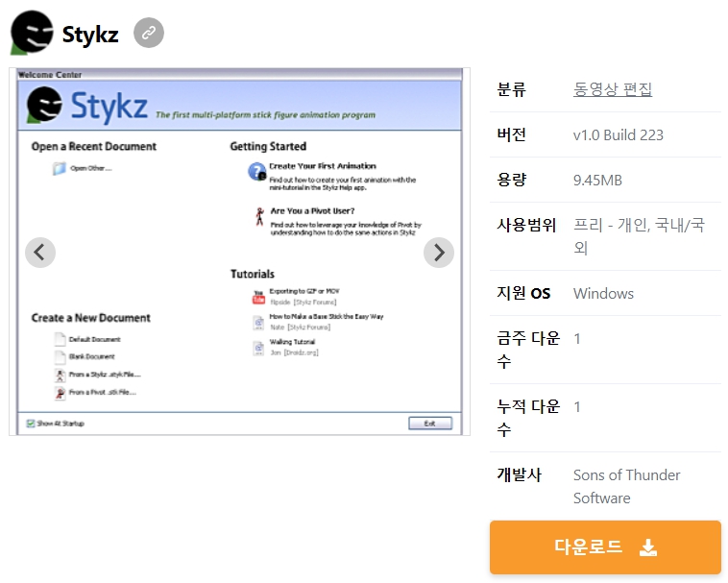
Task: Click the Stykz screenshot thumbnail image
Action: coord(239,252)
